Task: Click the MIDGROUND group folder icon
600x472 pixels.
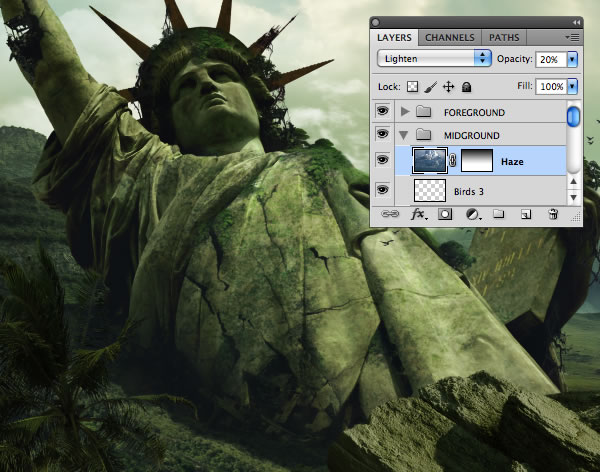Action: (x=424, y=134)
